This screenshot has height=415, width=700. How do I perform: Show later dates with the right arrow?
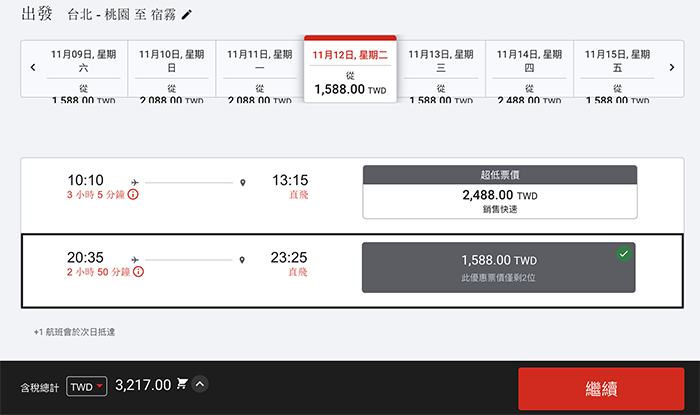(x=672, y=67)
